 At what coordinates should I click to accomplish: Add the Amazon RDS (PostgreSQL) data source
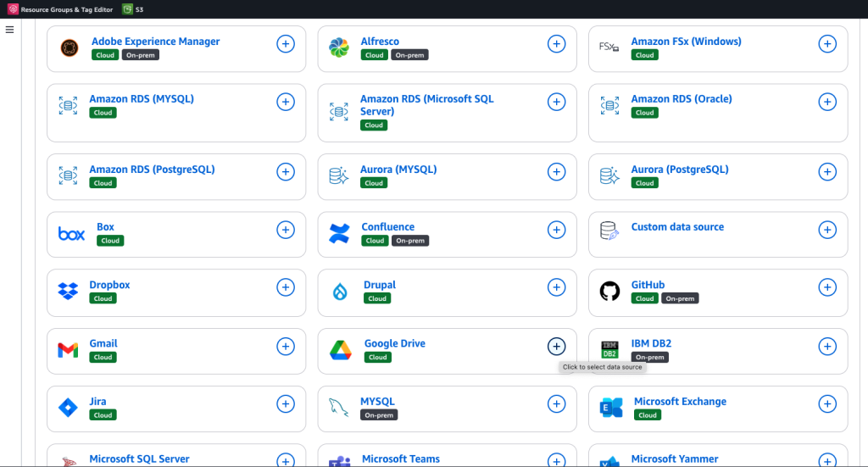pyautogui.click(x=286, y=171)
